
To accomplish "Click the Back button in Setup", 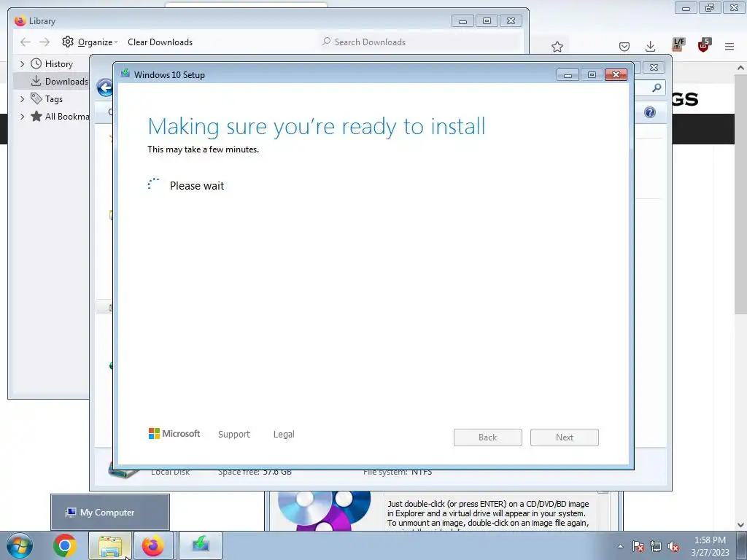I will pyautogui.click(x=488, y=437).
